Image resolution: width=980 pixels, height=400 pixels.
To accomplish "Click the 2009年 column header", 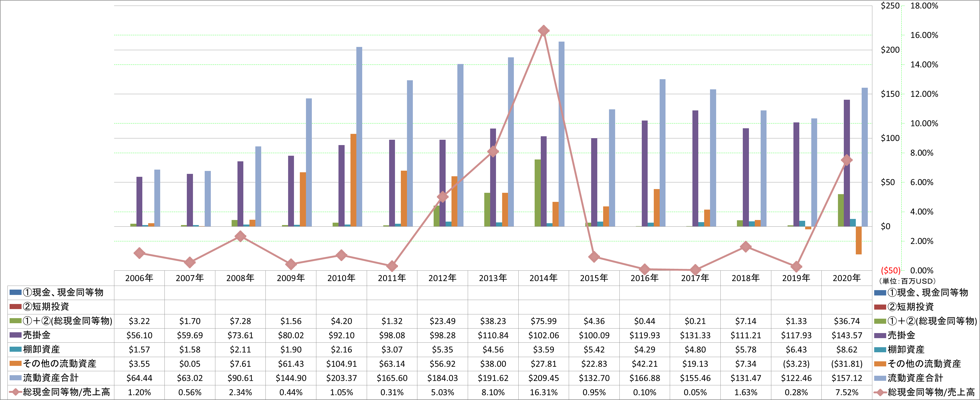I will (291, 278).
